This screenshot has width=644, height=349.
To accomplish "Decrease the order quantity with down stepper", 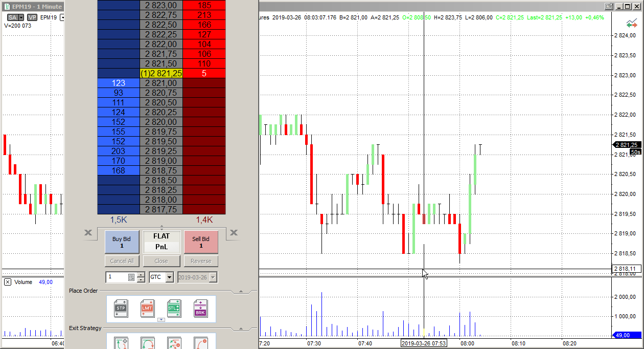I will [141, 279].
